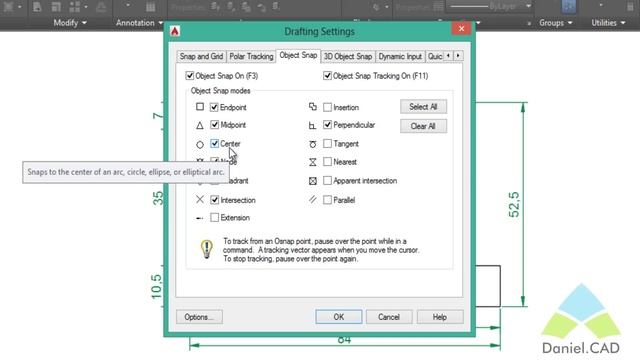Cancel the Drafting Settings dialog
This screenshot has height=360, width=640.
[389, 317]
